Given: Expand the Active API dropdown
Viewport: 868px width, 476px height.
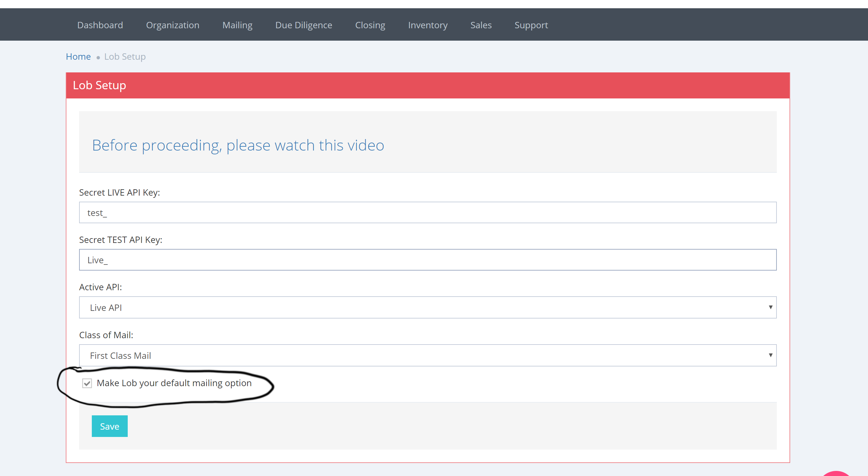Looking at the screenshot, I should click(427, 307).
